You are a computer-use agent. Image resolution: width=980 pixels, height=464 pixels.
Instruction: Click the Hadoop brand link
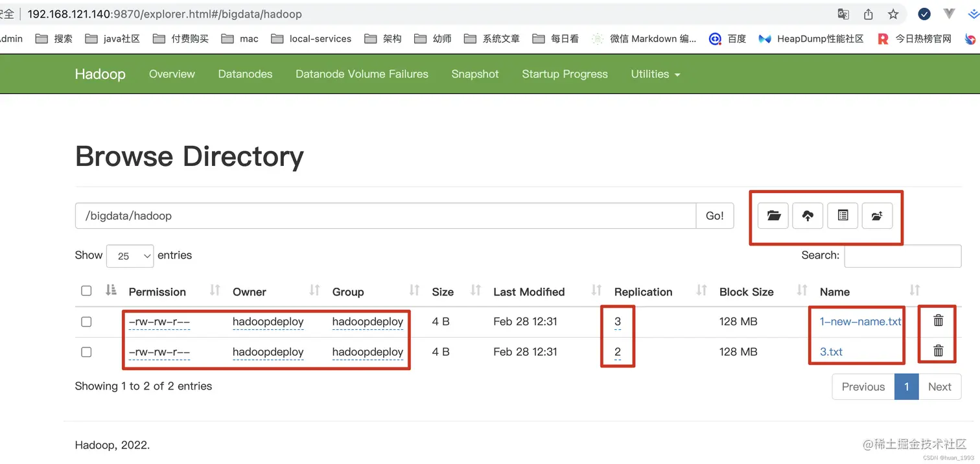(100, 74)
